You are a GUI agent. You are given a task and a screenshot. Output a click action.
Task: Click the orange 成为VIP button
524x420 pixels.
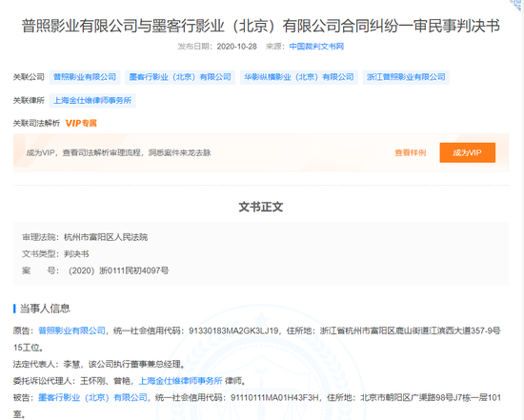(x=467, y=152)
